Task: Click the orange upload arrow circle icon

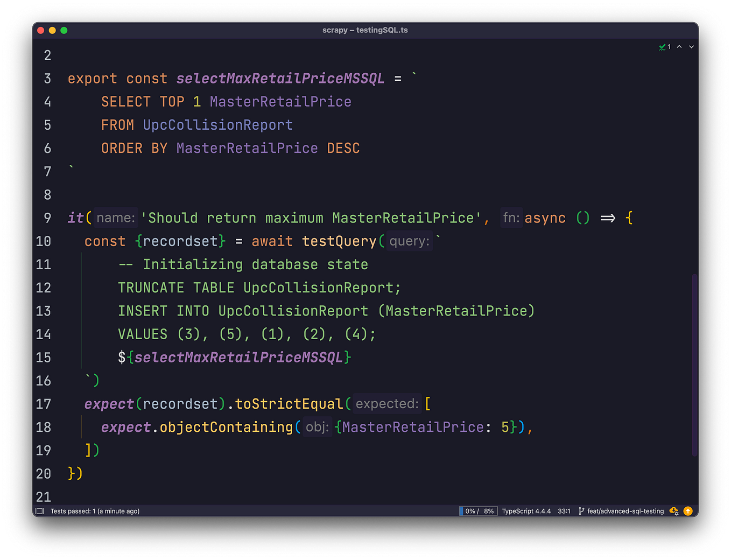Action: (688, 510)
